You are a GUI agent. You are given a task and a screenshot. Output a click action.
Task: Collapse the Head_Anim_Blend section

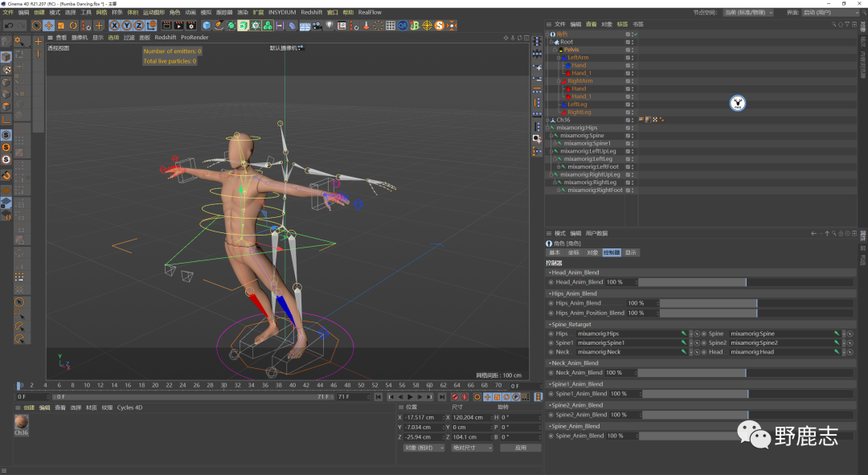point(550,272)
